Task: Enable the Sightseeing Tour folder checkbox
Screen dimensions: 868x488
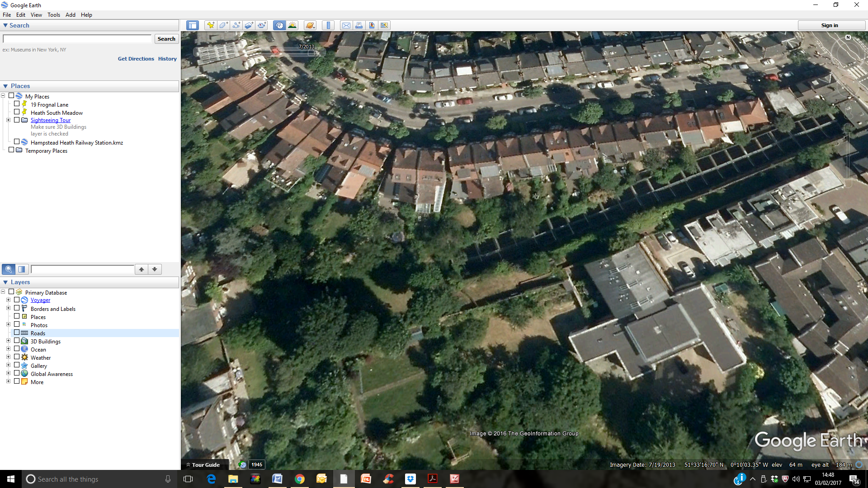Action: coord(17,120)
